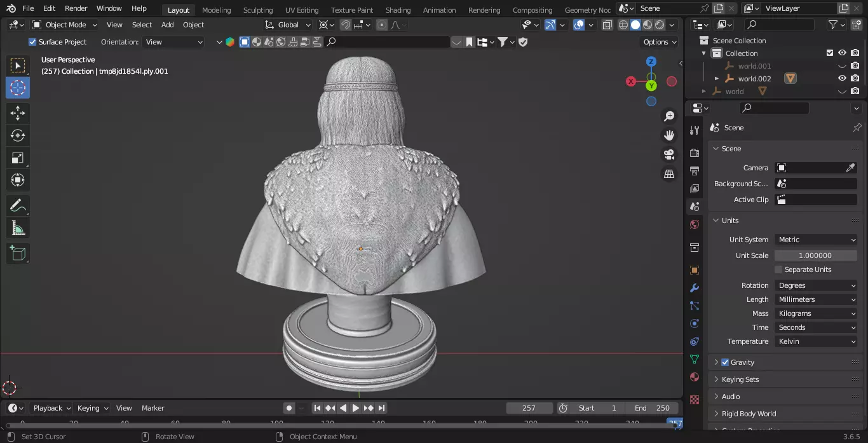This screenshot has height=443, width=868.
Task: Activate the Transform tool
Action: [x=18, y=180]
